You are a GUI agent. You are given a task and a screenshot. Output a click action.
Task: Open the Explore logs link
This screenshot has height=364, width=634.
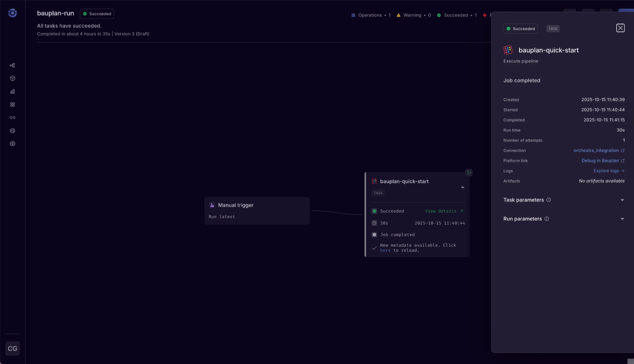pos(606,171)
